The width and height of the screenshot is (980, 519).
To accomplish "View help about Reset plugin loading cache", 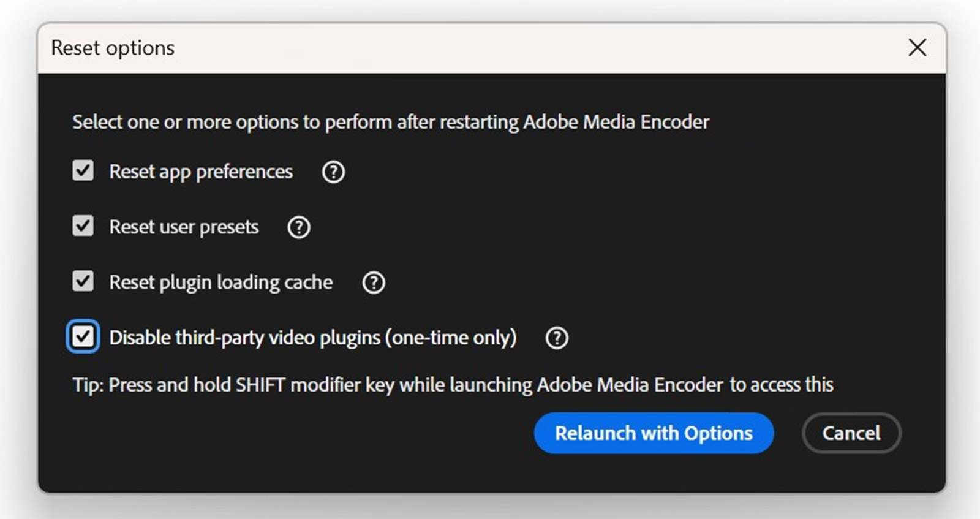I will coord(373,282).
